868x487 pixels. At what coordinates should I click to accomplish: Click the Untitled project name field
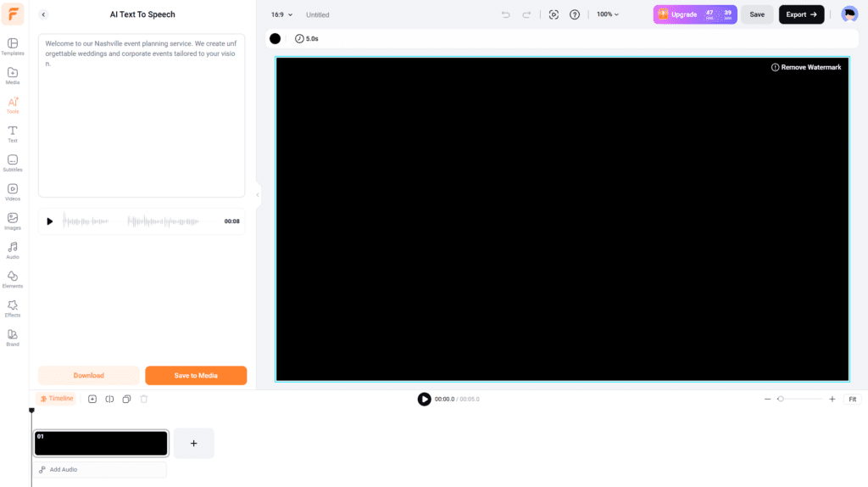click(x=318, y=15)
